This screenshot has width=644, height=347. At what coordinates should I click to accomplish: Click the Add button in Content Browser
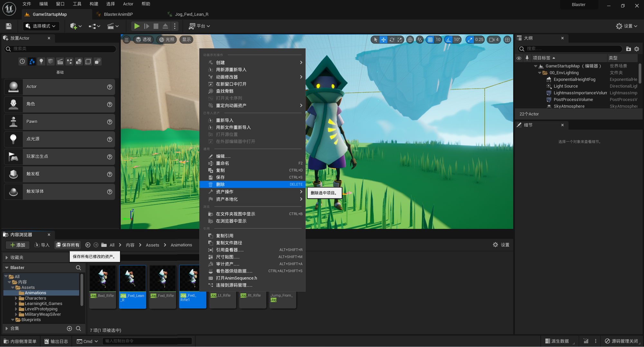[18, 245]
